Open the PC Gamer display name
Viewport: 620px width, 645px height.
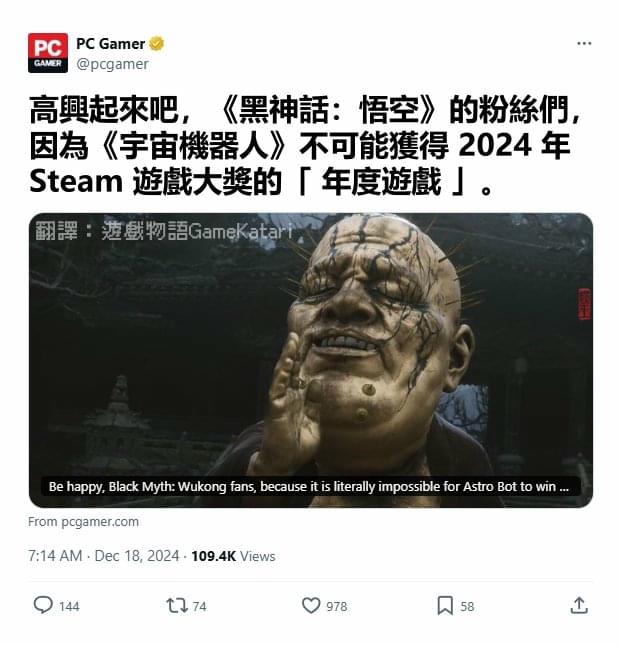click(x=110, y=44)
